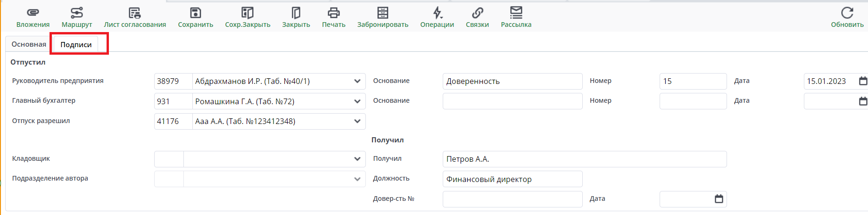868x215 pixels.
Task: Expand Руководитель предприятия dropdown
Action: point(357,82)
